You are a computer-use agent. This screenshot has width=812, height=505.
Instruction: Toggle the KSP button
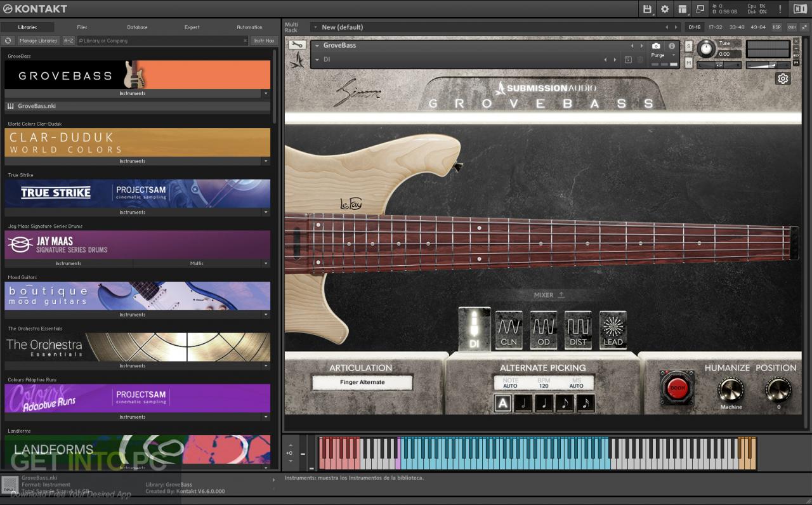pyautogui.click(x=777, y=27)
